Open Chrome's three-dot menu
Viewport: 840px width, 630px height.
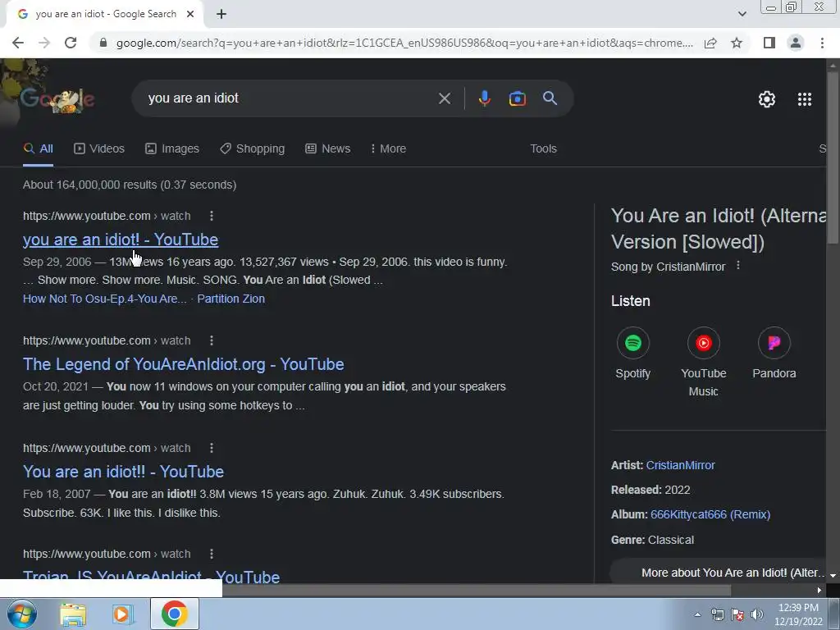click(822, 43)
